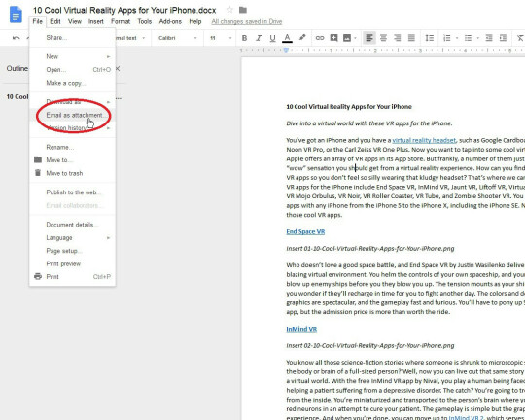Open the Help menu
Image resolution: width=525 pixels, height=420 pixels.
coord(195,21)
